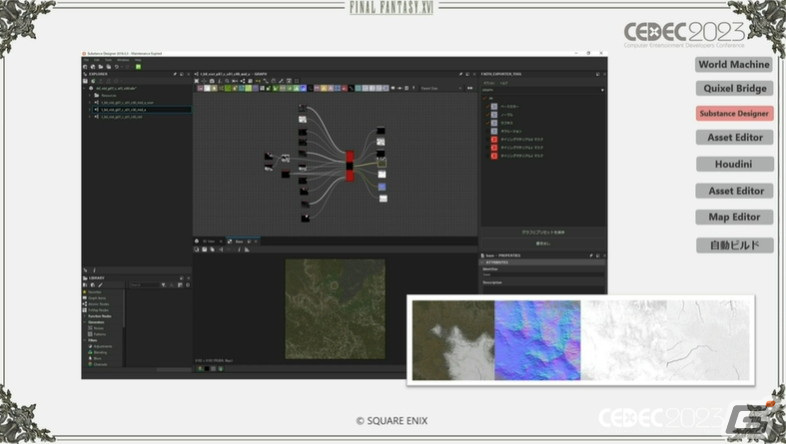Click the green square icon in main toolbar
Viewport: 786px width, 444px height.
pos(138,67)
